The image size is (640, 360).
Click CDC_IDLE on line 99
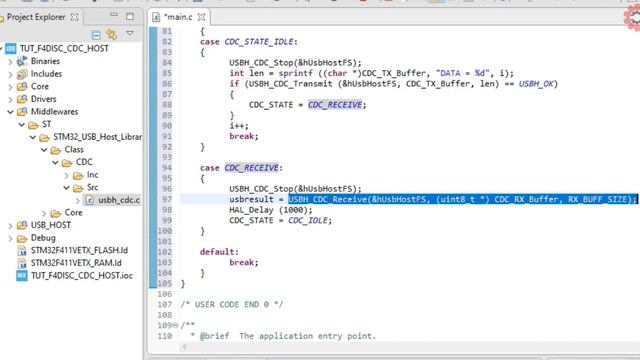pyautogui.click(x=308, y=220)
